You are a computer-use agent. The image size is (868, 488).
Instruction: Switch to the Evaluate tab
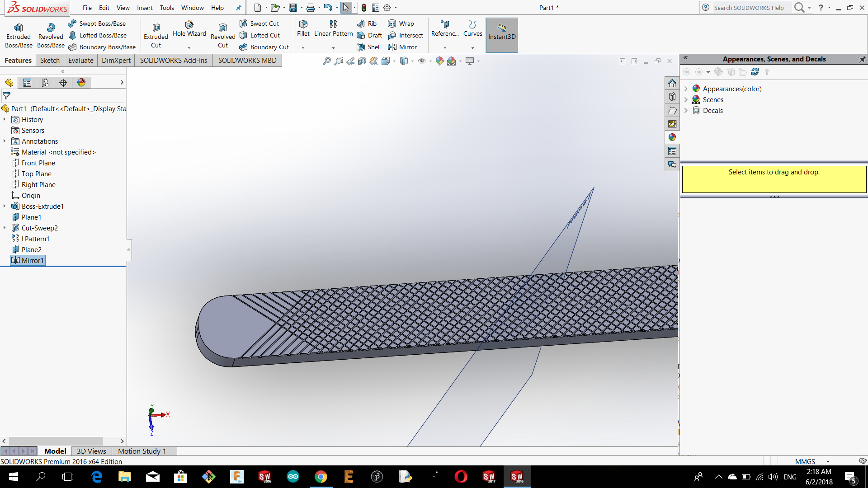click(x=81, y=61)
